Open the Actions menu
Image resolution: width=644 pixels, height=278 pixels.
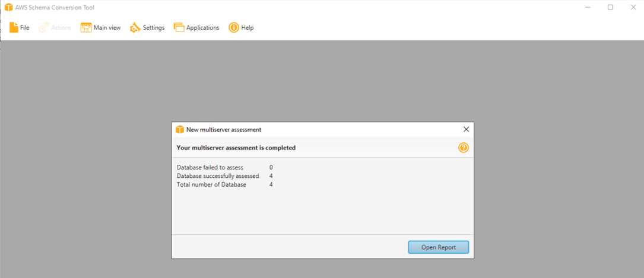(55, 27)
